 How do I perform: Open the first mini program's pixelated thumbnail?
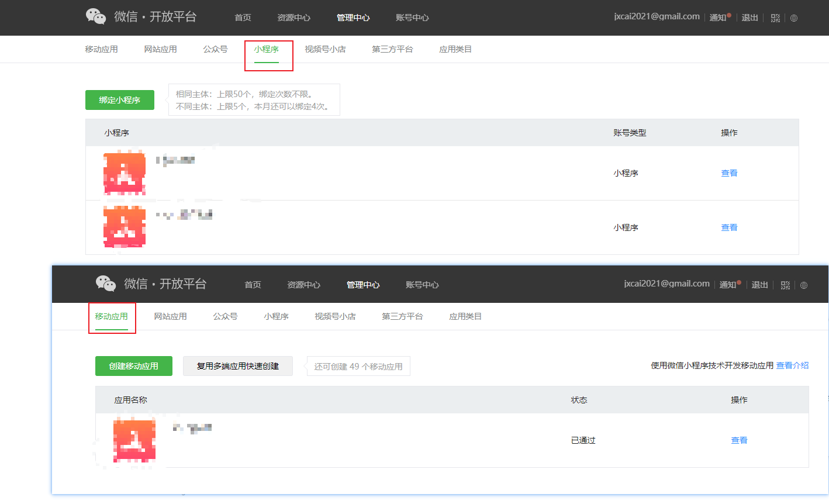tap(125, 173)
